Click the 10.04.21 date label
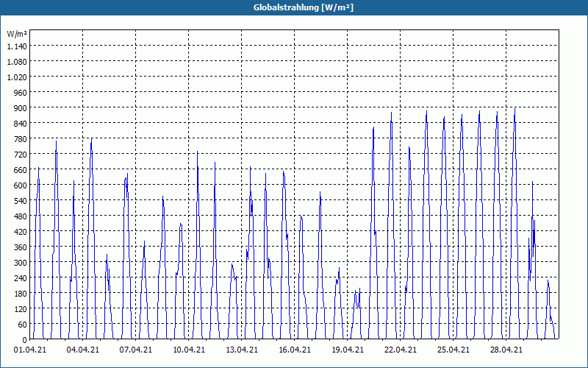Screen dimensions: 588x368 coord(189,350)
